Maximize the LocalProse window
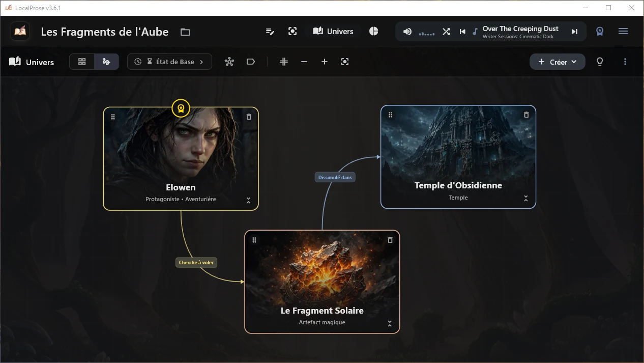 coord(608,8)
